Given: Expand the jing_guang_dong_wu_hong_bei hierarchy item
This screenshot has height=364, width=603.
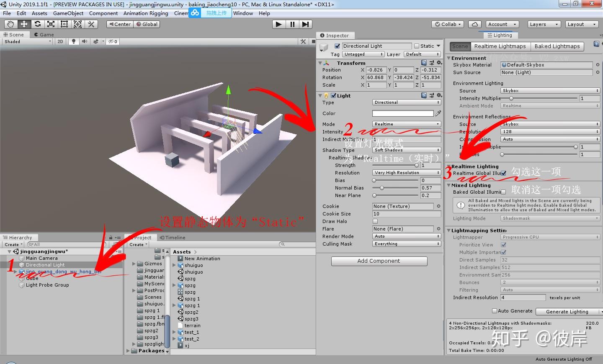Looking at the screenshot, I should tap(15, 272).
